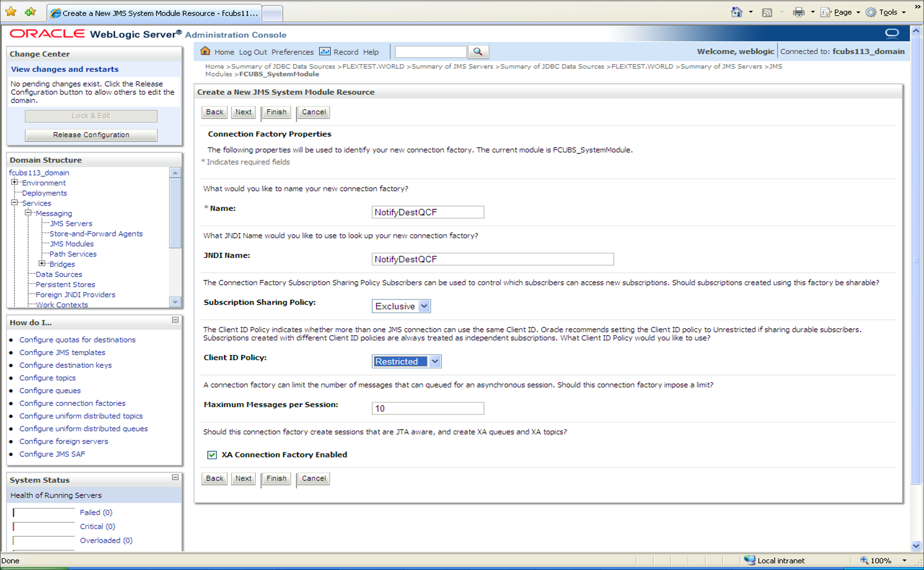Click the browser favorites star icon

click(11, 12)
